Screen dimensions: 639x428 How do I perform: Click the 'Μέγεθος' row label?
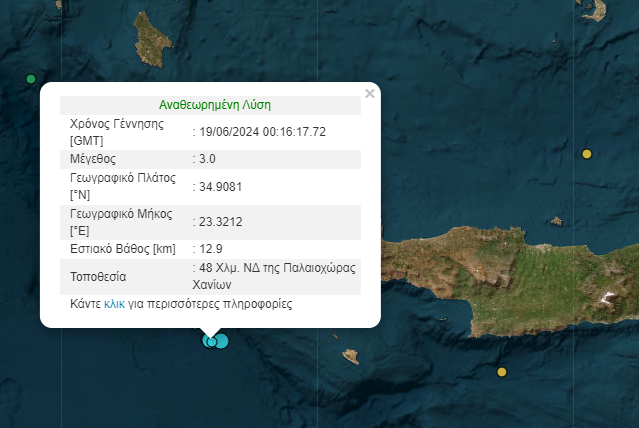click(93, 158)
